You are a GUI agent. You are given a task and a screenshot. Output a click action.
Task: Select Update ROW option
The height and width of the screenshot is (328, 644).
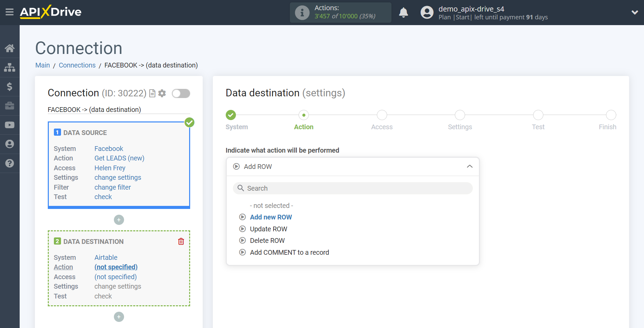[268, 229]
